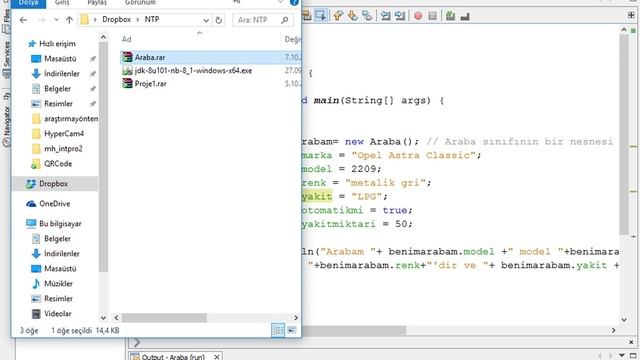The image size is (640, 360).
Task: Switch to details view layout
Action: 278,330
